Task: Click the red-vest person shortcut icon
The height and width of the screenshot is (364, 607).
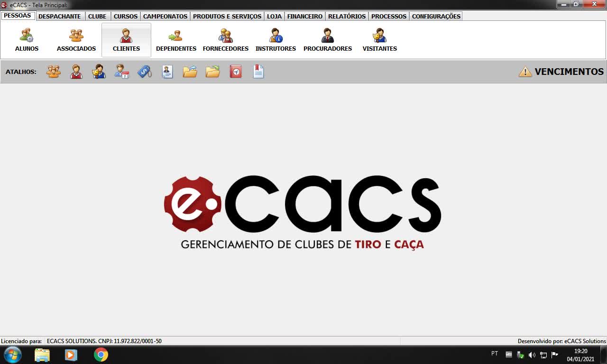Action: click(x=76, y=72)
